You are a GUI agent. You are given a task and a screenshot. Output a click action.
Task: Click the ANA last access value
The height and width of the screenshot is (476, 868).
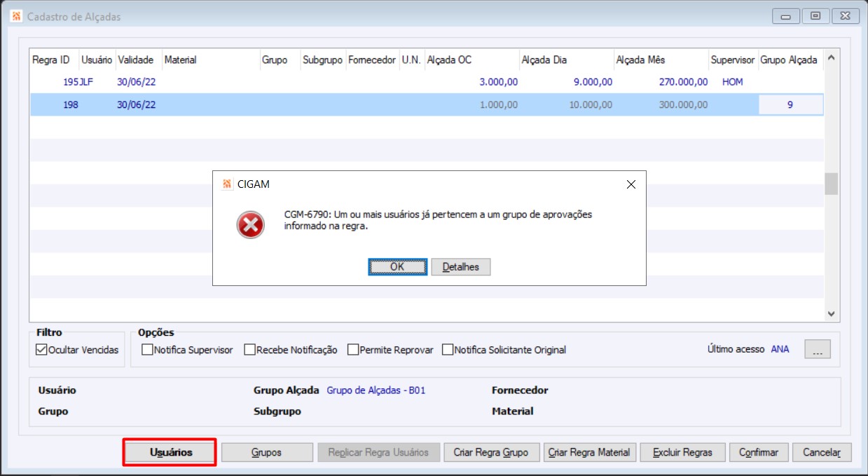pos(780,349)
